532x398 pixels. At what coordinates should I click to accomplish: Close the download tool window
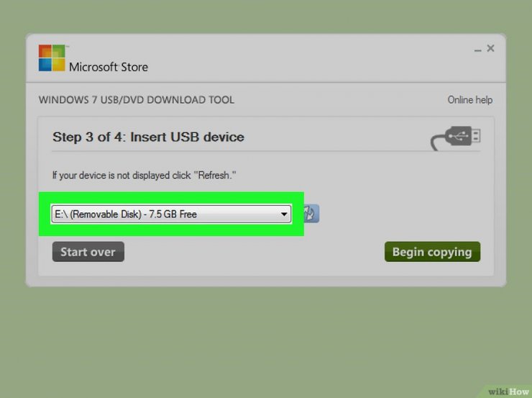(490, 48)
